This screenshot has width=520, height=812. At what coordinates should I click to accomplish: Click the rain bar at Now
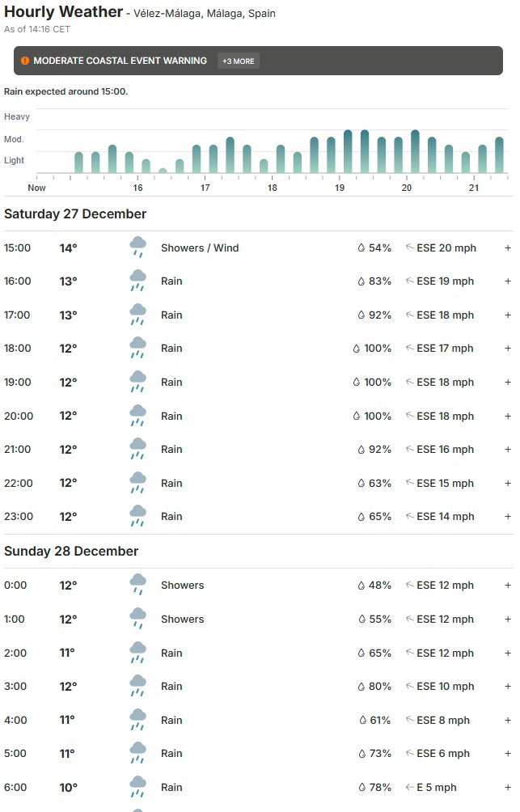tap(78, 163)
